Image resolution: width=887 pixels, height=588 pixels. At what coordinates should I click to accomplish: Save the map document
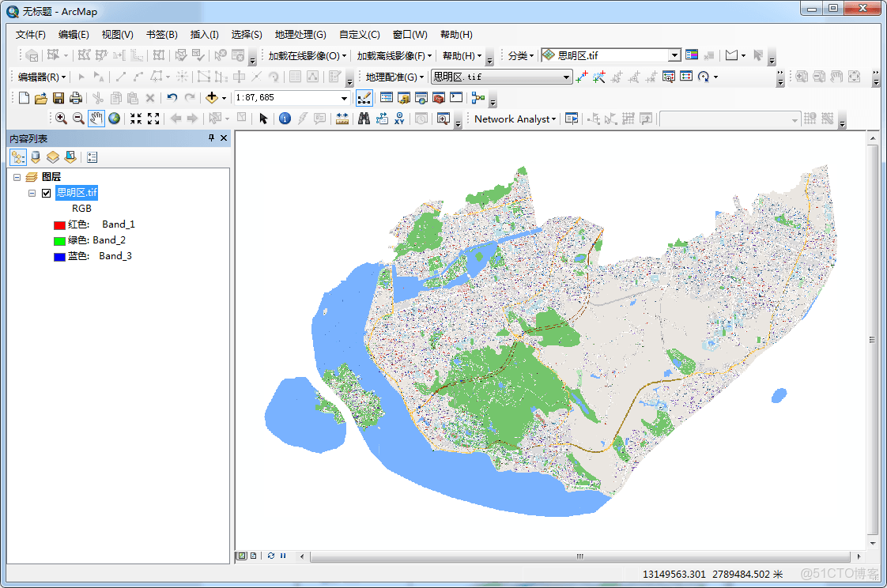[x=59, y=98]
